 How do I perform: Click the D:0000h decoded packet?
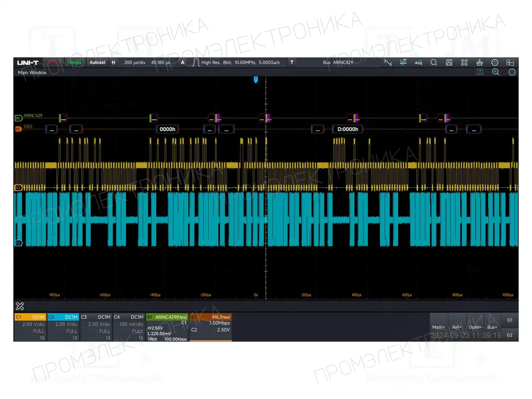[x=348, y=129]
